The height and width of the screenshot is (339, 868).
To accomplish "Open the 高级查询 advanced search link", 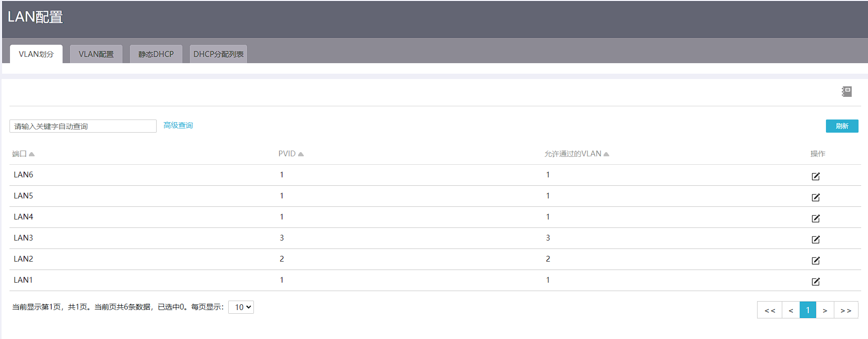I will [178, 125].
